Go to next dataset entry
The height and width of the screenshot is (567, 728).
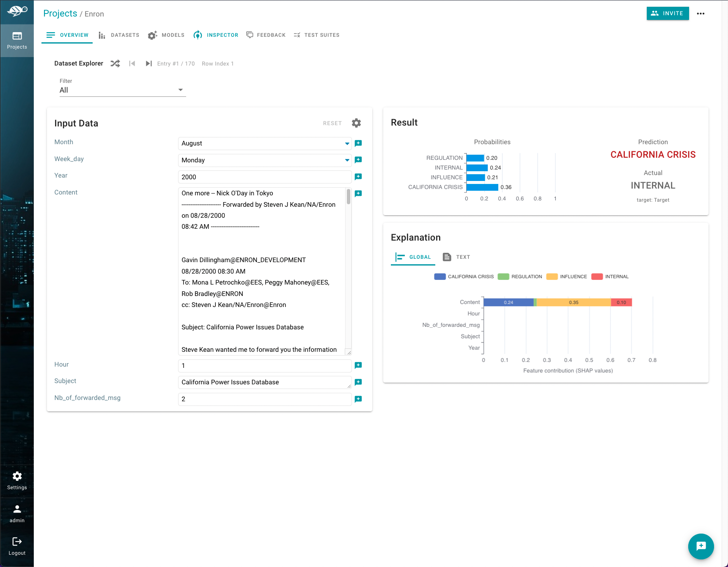(x=148, y=63)
